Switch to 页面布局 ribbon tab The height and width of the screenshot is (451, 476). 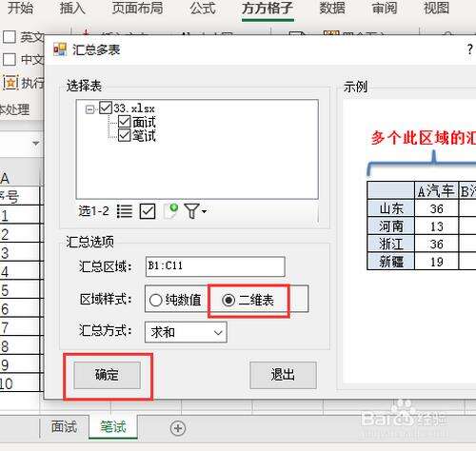[137, 8]
